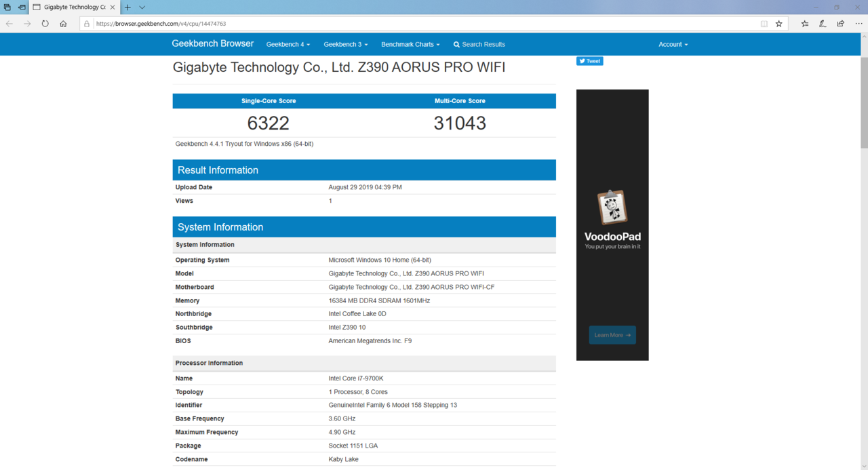Select the Single-Core Score value 6322
The width and height of the screenshot is (868, 470).
[x=269, y=123]
